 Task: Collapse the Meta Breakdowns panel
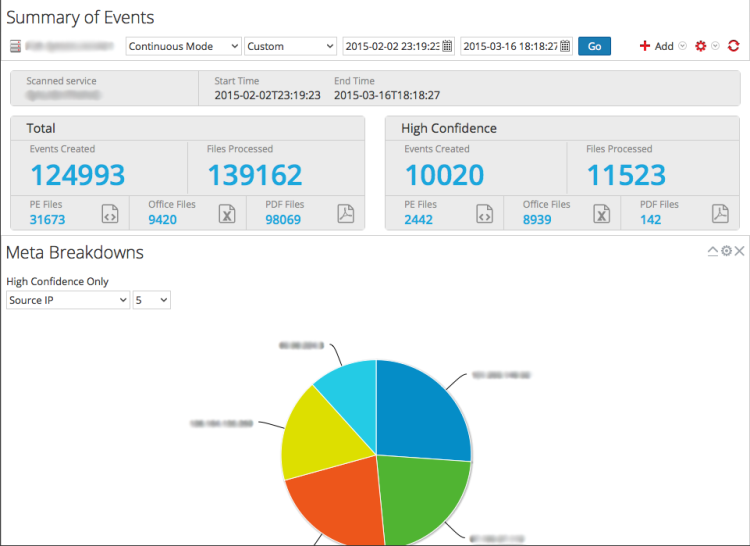pos(713,251)
